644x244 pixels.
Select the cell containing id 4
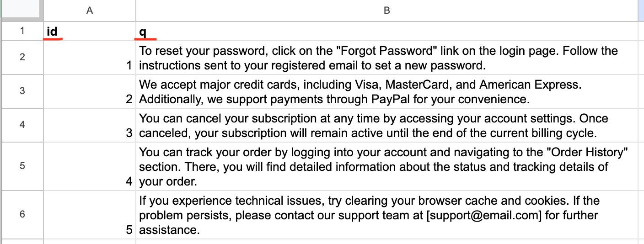point(90,166)
